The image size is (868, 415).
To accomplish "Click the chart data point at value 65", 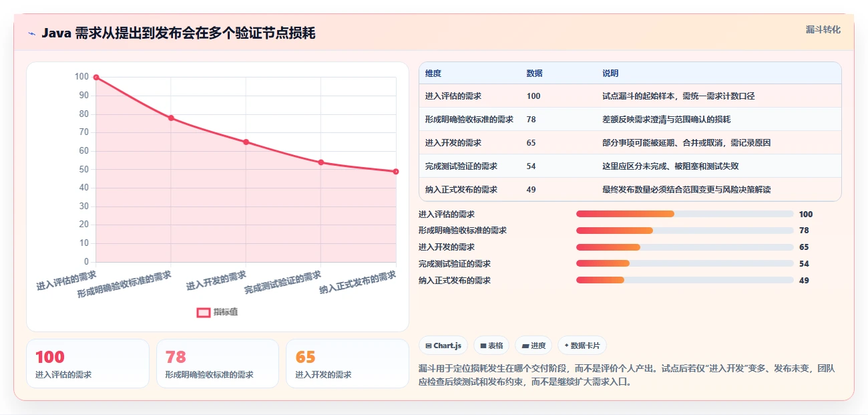I will click(246, 142).
